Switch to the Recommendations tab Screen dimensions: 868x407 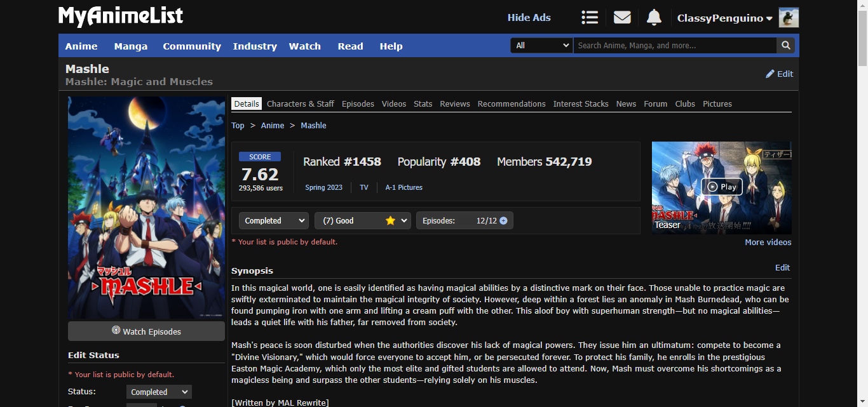(x=512, y=103)
